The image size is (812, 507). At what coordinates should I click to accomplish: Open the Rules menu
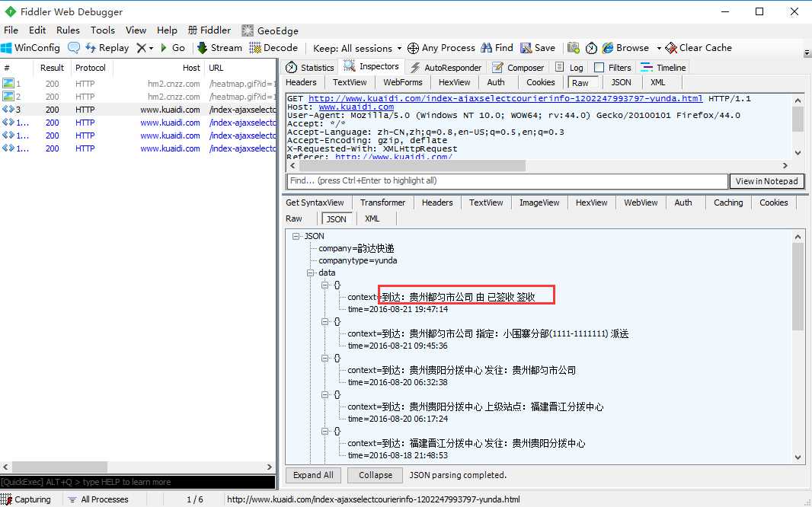point(68,30)
